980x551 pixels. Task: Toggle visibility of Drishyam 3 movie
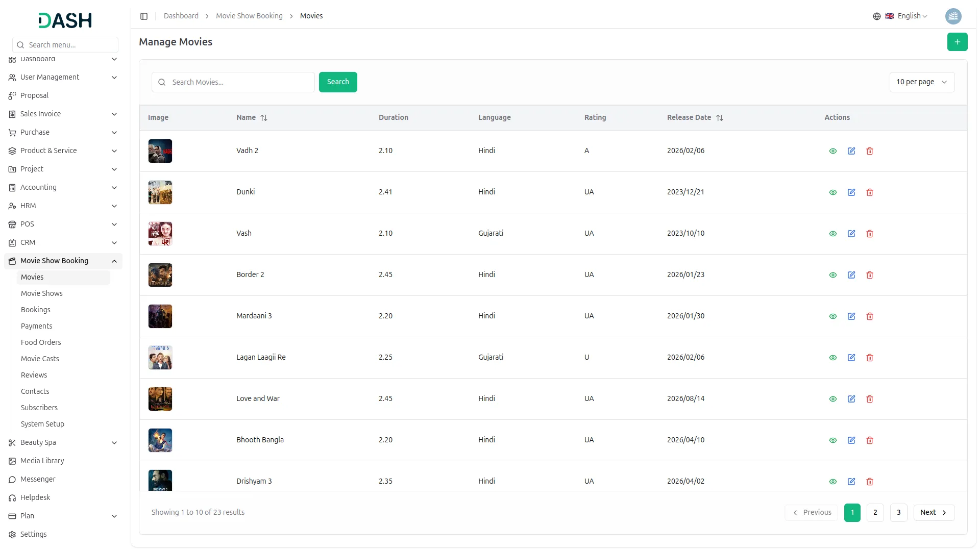[x=833, y=482]
